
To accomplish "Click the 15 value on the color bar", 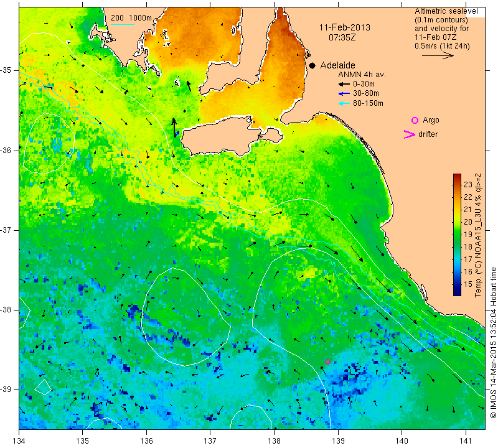I will [468, 284].
